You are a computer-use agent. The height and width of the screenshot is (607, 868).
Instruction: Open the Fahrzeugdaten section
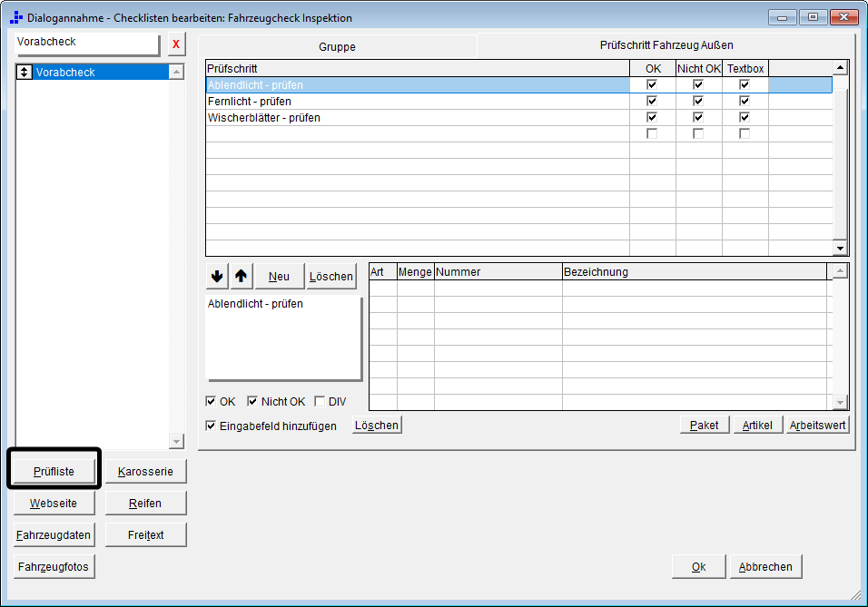click(x=54, y=535)
